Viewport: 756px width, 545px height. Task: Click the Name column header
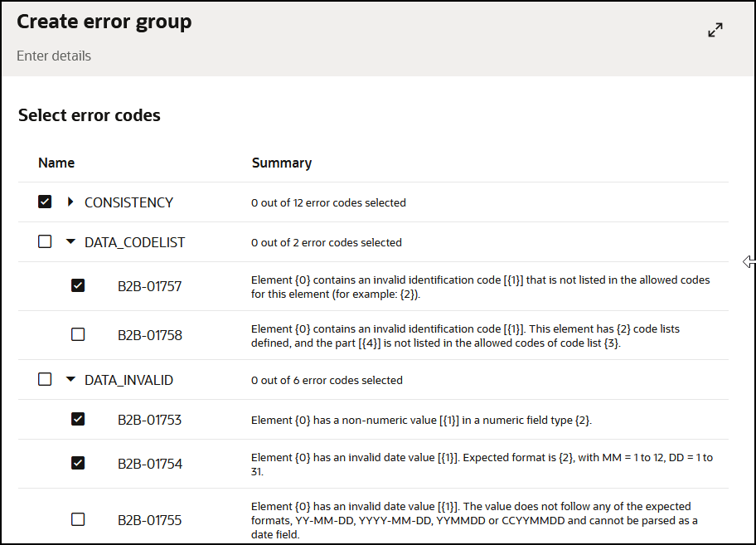[56, 163]
